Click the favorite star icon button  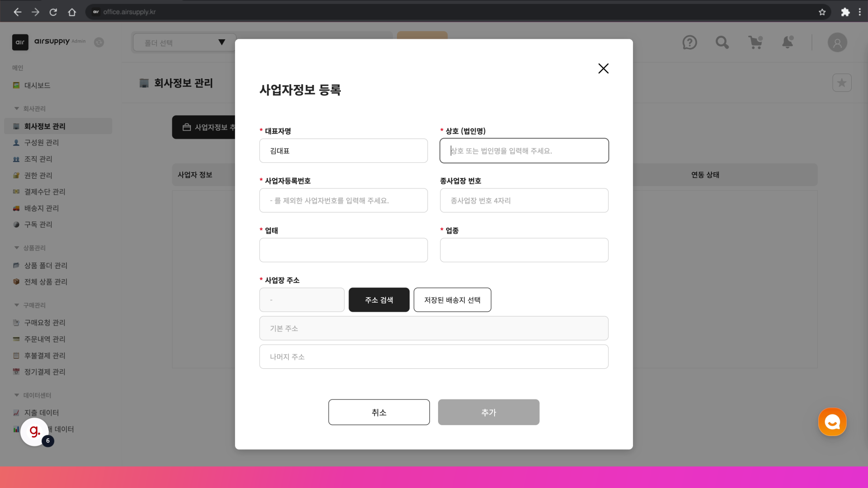(842, 83)
